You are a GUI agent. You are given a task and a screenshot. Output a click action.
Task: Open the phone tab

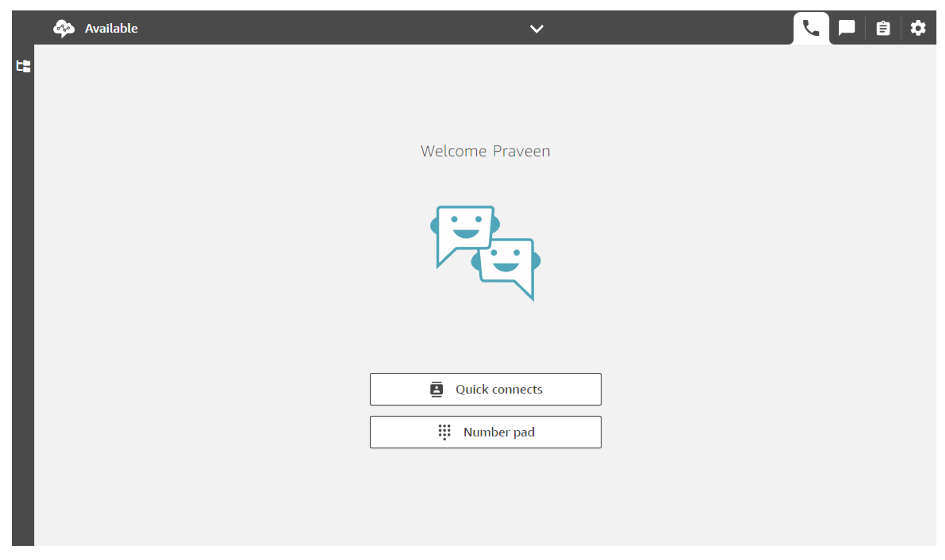point(811,28)
